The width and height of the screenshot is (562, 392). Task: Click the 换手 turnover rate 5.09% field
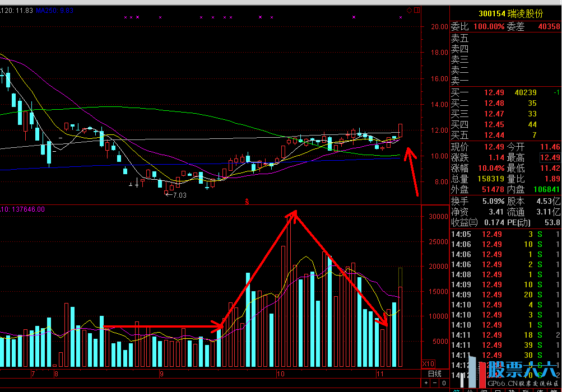[x=476, y=200]
